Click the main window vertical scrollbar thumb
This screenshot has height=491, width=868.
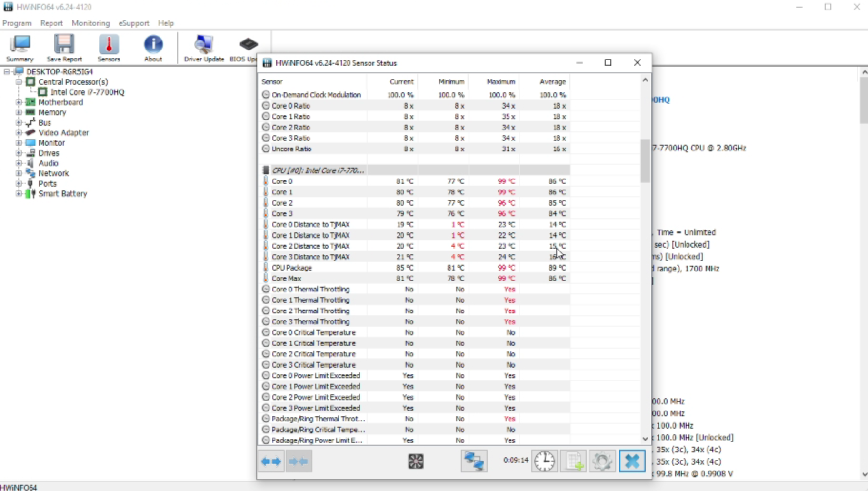(x=864, y=100)
